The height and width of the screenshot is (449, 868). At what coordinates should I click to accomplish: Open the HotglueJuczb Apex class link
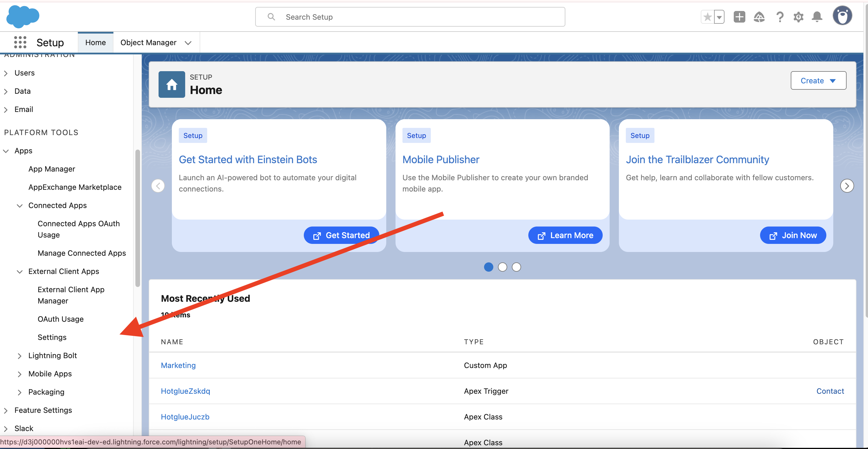click(185, 417)
